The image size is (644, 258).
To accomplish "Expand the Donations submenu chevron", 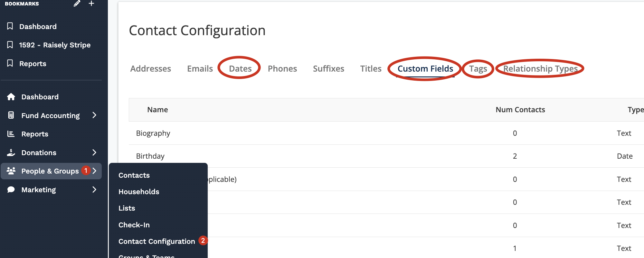I will pos(94,153).
